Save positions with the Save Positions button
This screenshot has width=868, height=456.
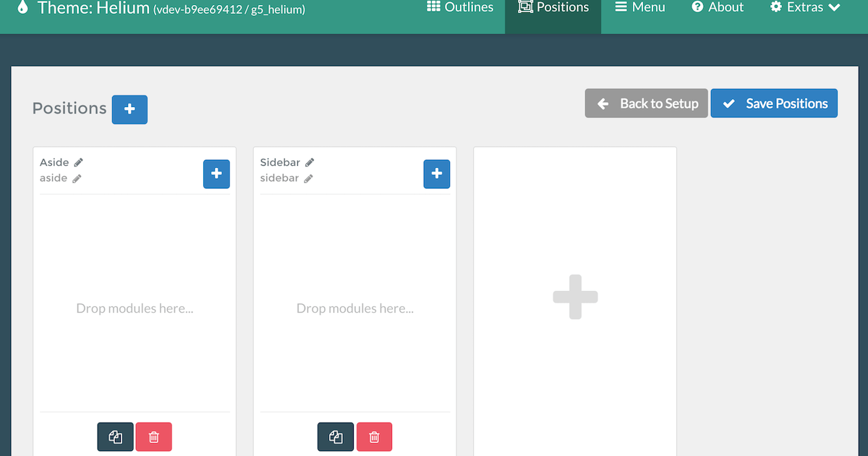click(x=774, y=104)
